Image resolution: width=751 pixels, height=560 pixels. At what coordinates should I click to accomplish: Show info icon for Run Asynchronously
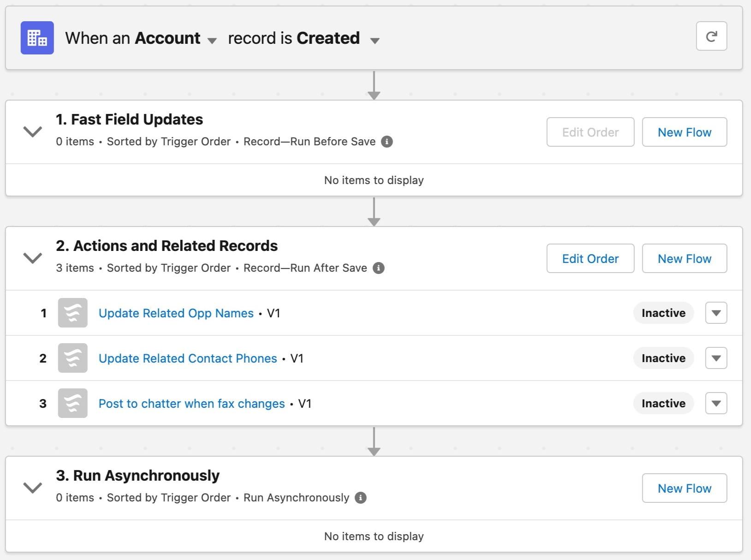(x=361, y=498)
